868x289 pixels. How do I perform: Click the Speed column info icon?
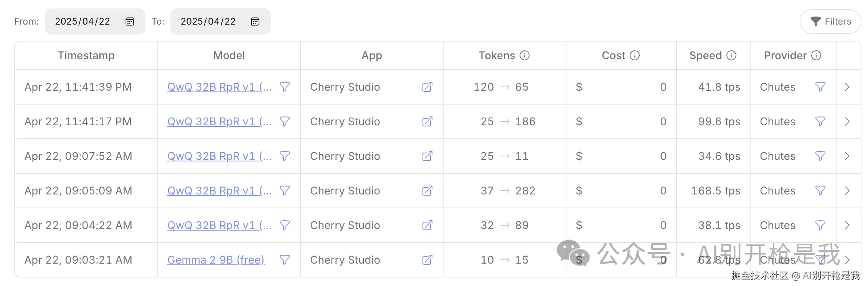click(731, 56)
